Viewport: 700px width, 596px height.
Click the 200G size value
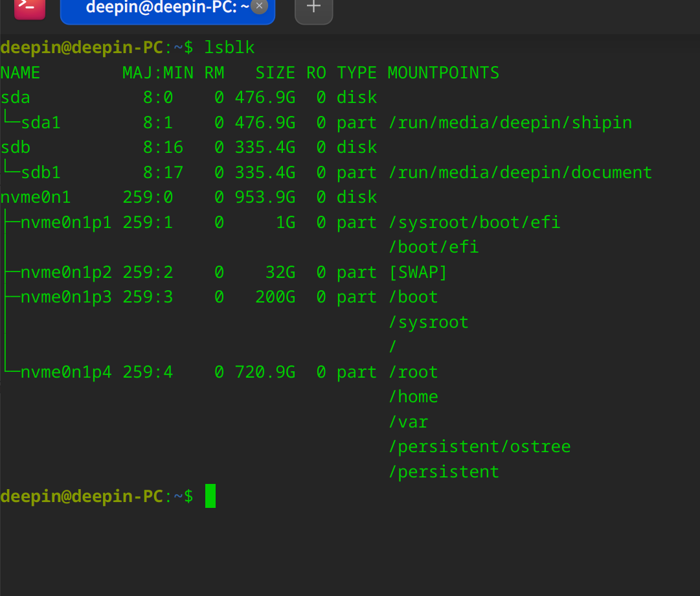275,297
